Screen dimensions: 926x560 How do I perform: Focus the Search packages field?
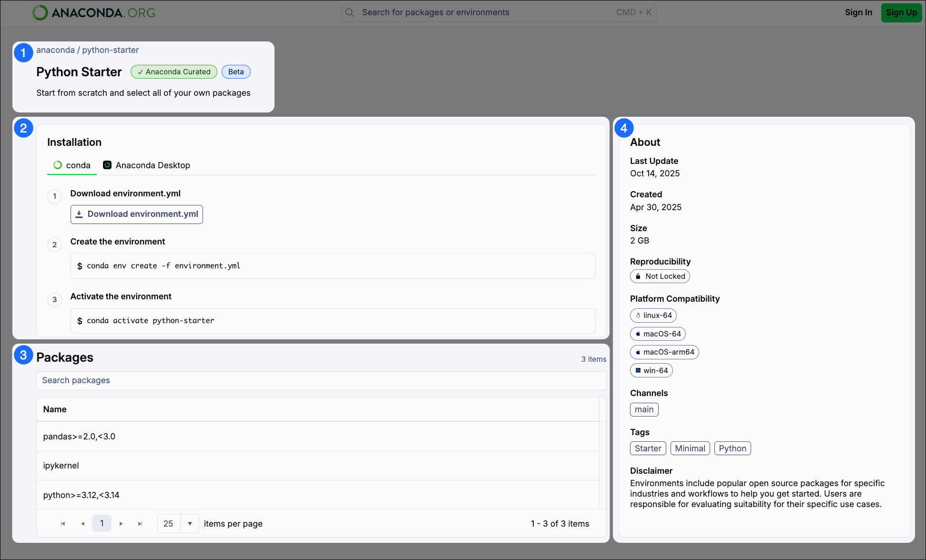click(x=321, y=380)
